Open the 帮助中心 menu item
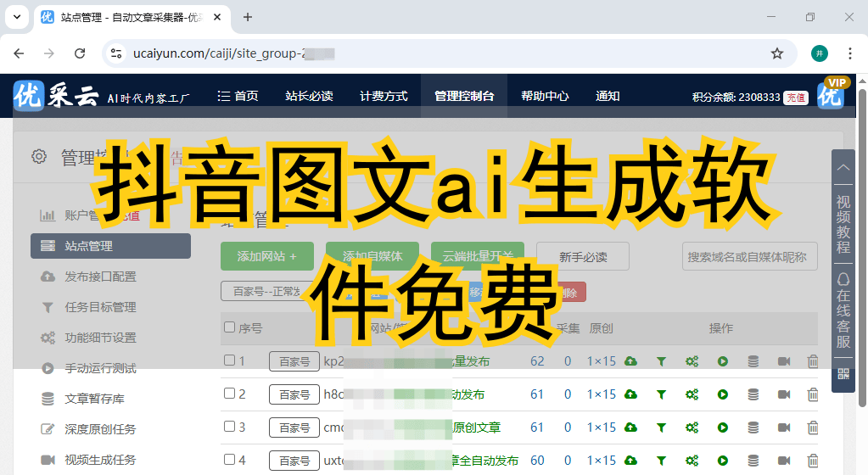Screen dimensions: 868x475 (x=545, y=96)
